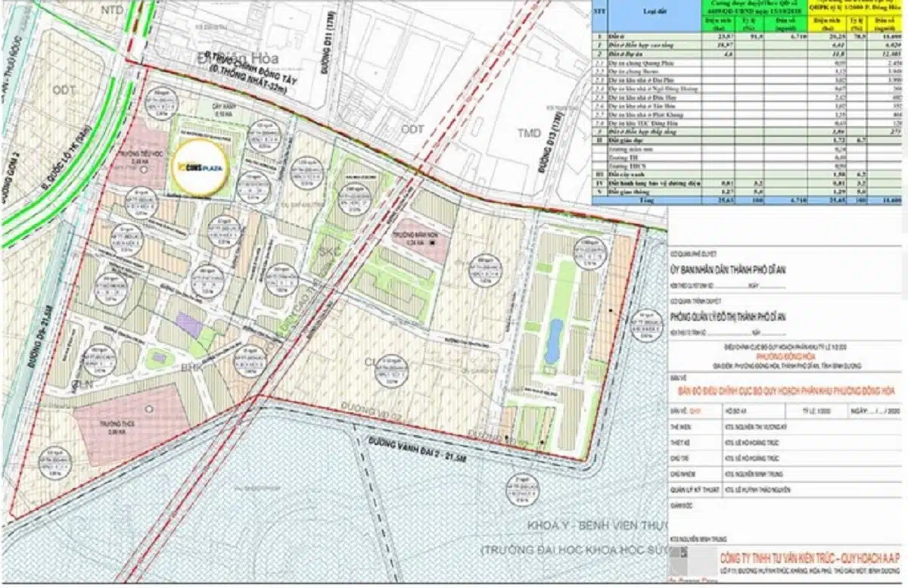Image resolution: width=908 pixels, height=588 pixels.
Task: Click the Đất hành lang bảo vệ đường điện row
Action: [x=748, y=183]
